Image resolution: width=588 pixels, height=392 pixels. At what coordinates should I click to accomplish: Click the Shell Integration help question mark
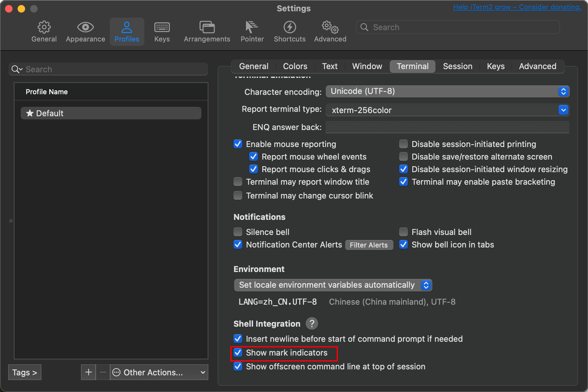tap(312, 323)
